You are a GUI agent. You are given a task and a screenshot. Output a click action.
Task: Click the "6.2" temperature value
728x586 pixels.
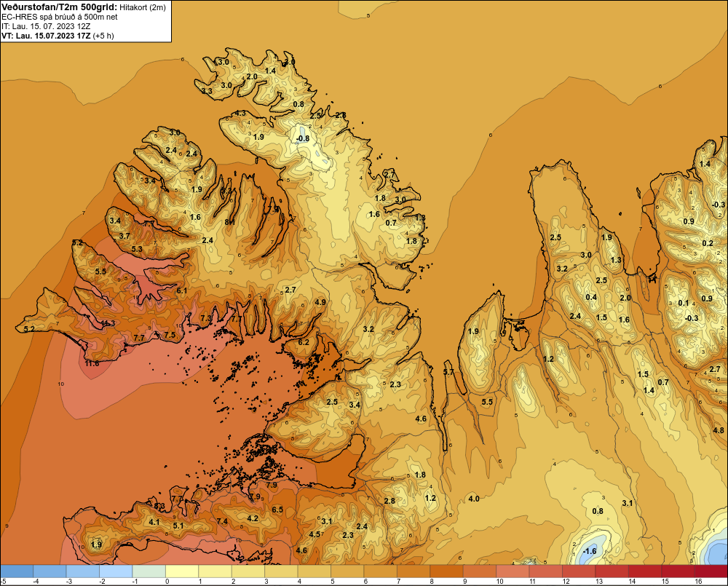[x=303, y=342]
